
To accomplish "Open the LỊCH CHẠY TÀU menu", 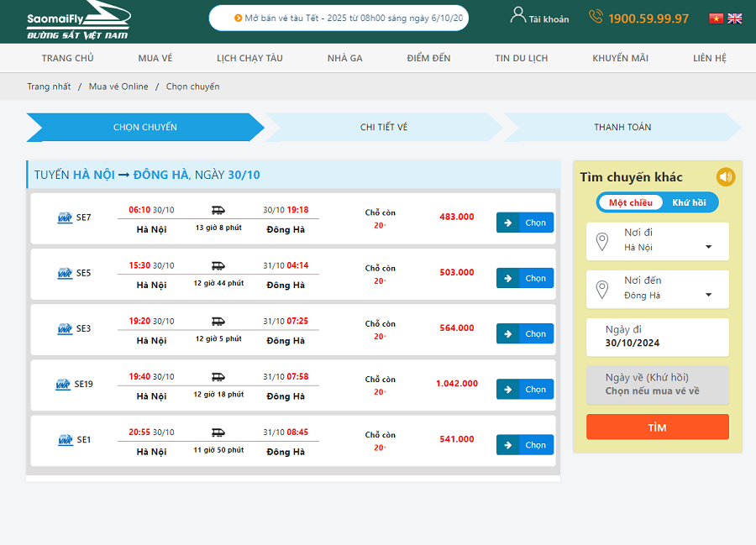I will 249,58.
